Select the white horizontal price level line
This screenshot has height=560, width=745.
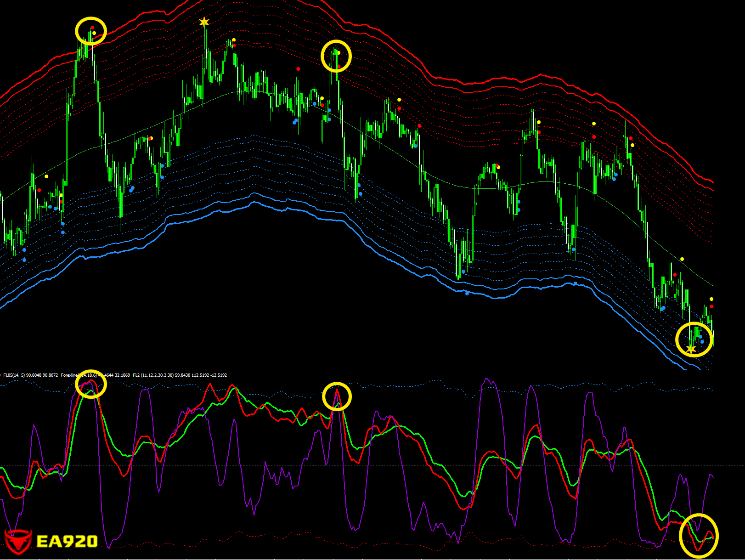click(372, 337)
